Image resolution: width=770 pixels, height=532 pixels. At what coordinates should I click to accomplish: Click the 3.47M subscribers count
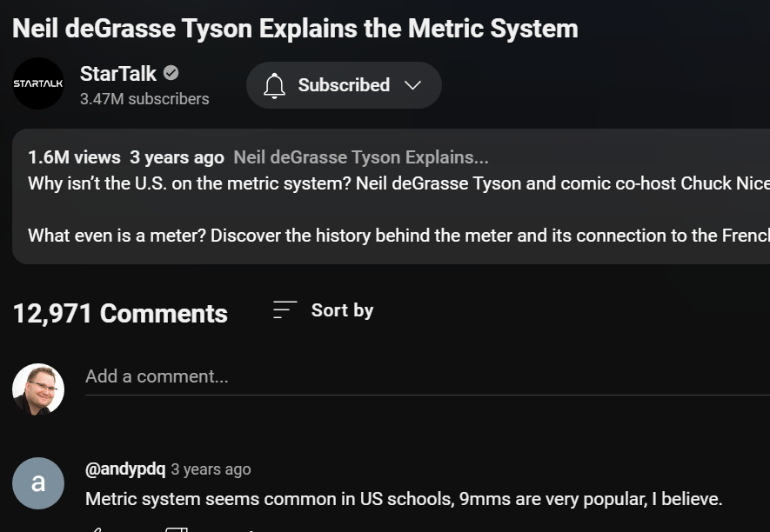pyautogui.click(x=144, y=99)
